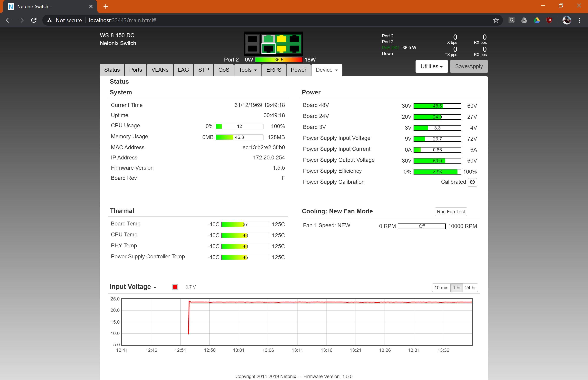This screenshot has width=588, height=380.
Task: Switch to the VLANs tab
Action: [x=160, y=70]
